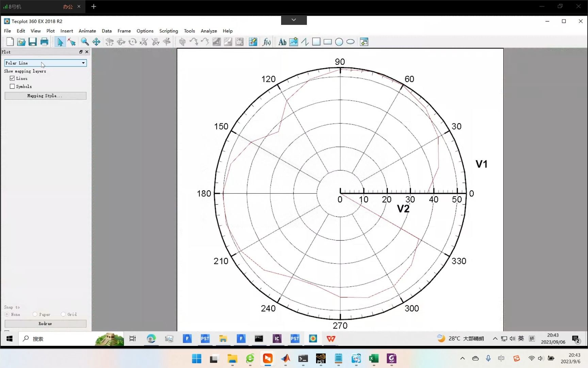Click the Y-axis rotate tool
588x368 pixels.
pyautogui.click(x=156, y=42)
